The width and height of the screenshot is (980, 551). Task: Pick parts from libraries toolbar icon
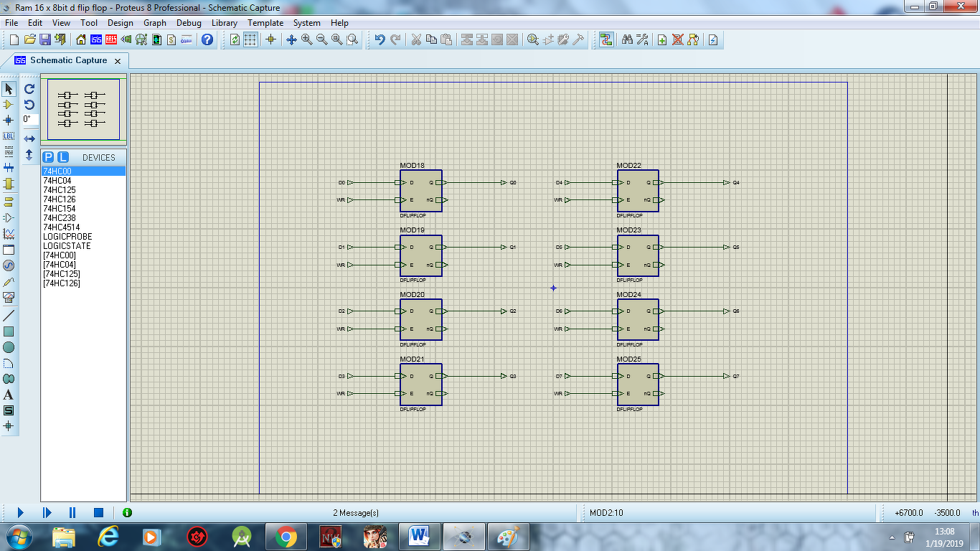pos(532,39)
